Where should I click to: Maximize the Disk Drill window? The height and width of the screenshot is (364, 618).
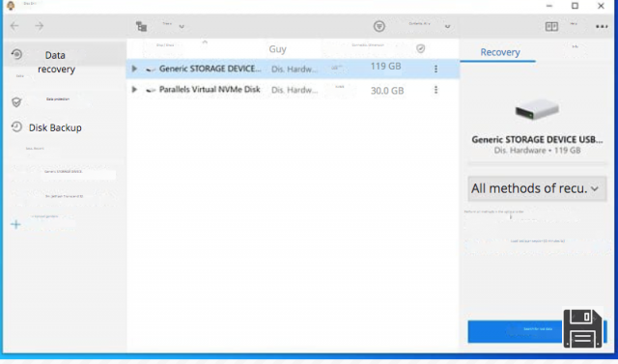(x=576, y=6)
